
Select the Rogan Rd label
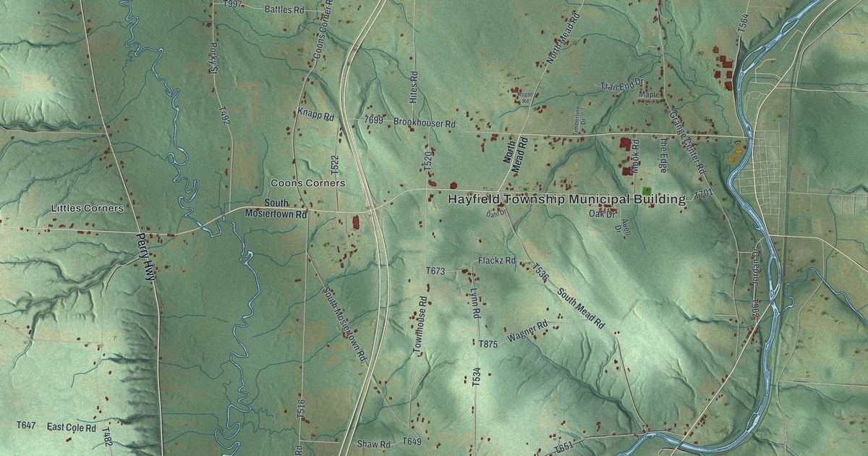click(526, 97)
